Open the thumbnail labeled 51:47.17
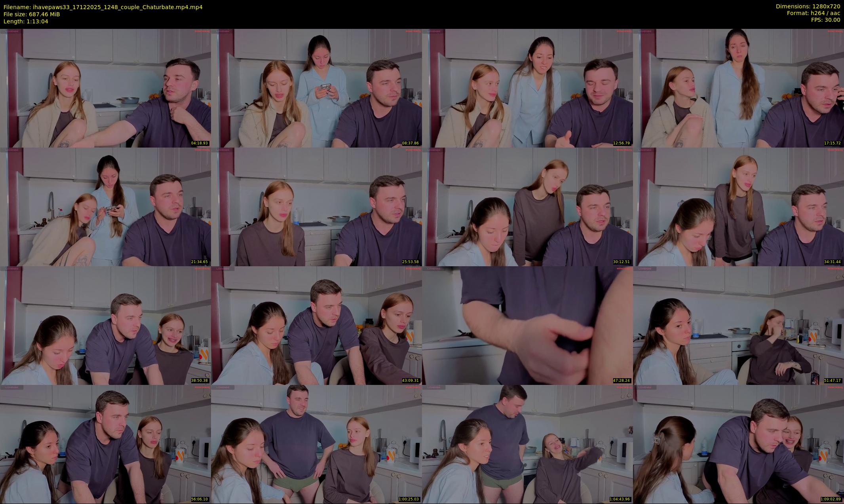The width and height of the screenshot is (844, 504). (x=738, y=325)
